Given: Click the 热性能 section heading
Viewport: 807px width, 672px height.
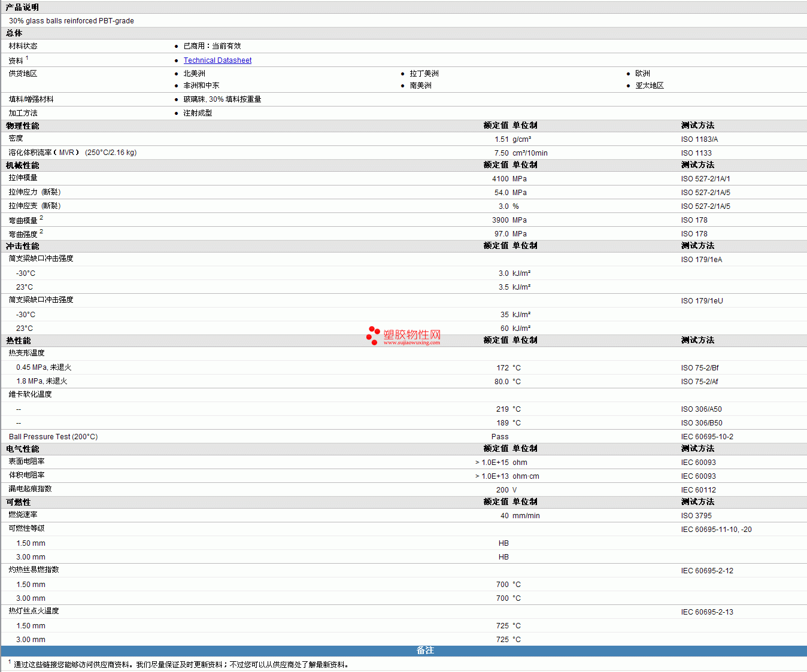Looking at the screenshot, I should pyautogui.click(x=18, y=340).
